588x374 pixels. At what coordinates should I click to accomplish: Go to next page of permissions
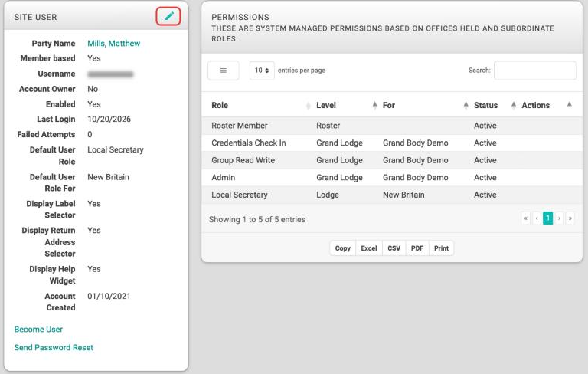559,218
